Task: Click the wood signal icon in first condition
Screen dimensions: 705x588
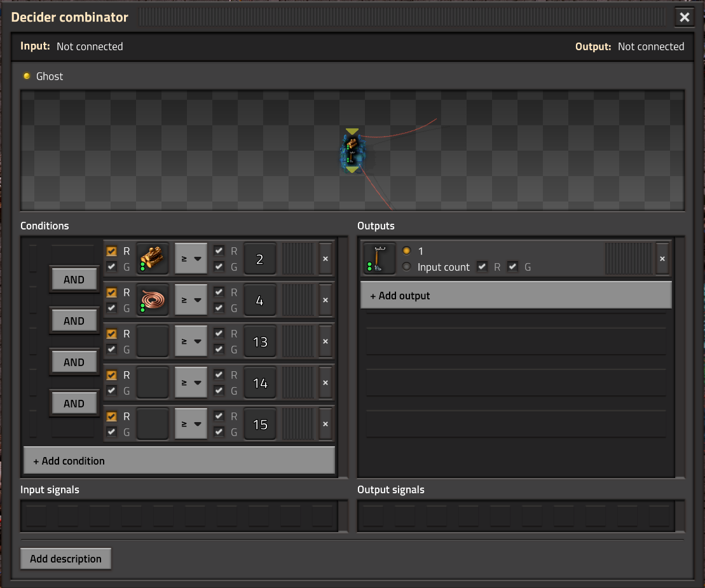Action: pos(153,259)
